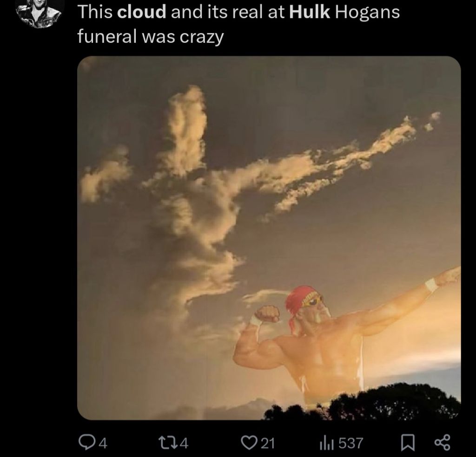Click the tree silhouette in the photo
Viewport: 476px width, 457px height.
tap(364, 403)
